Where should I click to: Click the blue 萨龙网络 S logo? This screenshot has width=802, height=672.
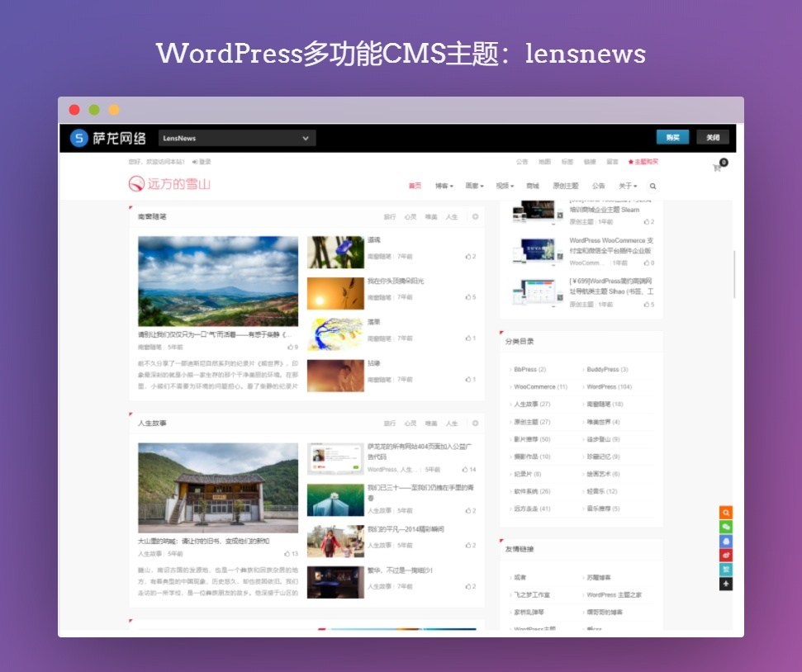78,138
